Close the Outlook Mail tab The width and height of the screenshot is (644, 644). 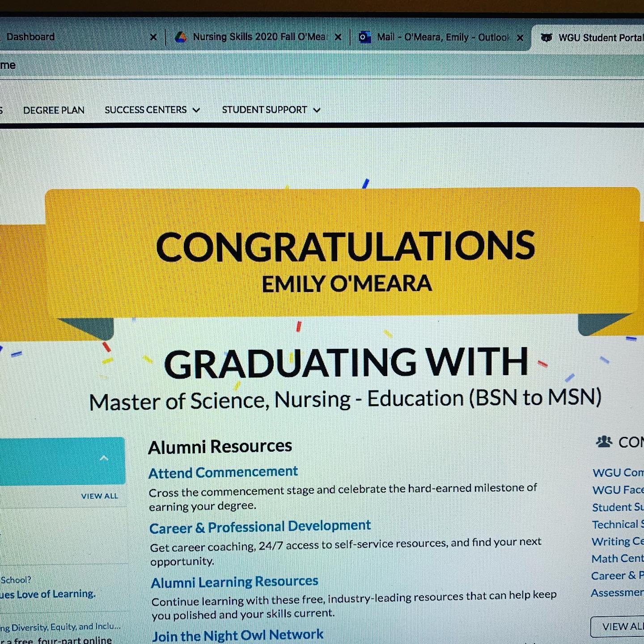click(x=520, y=38)
